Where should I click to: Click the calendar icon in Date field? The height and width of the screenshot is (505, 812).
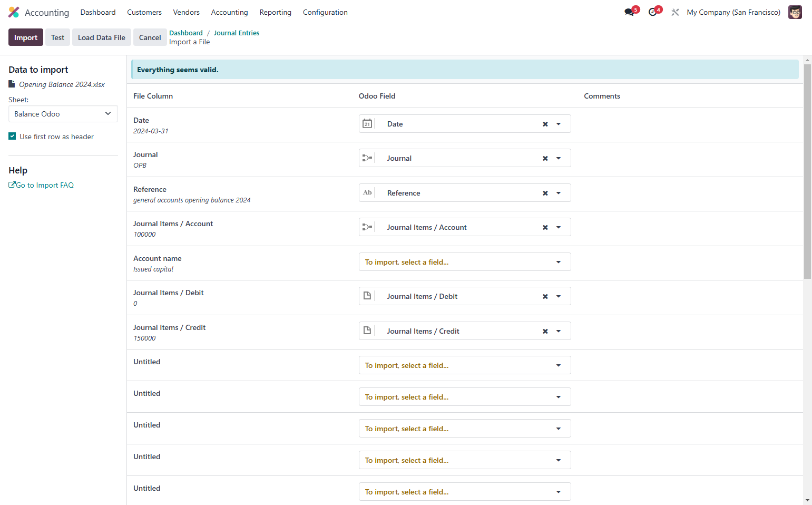click(367, 124)
